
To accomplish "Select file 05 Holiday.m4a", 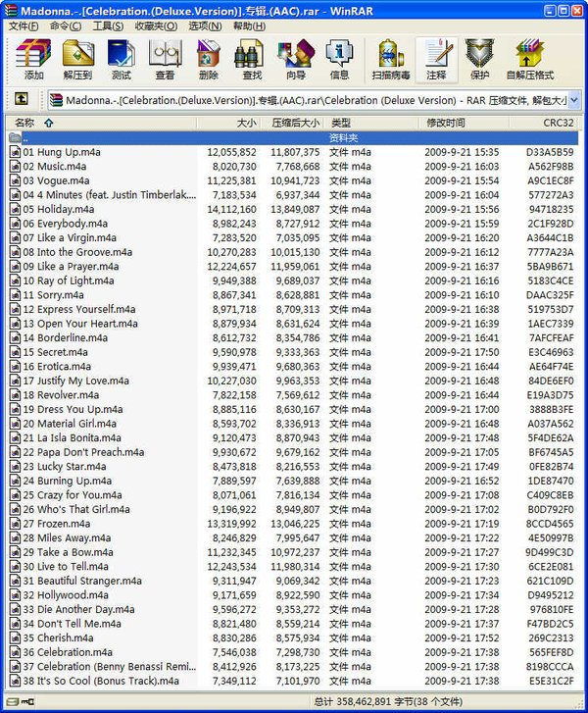I will coord(59,209).
